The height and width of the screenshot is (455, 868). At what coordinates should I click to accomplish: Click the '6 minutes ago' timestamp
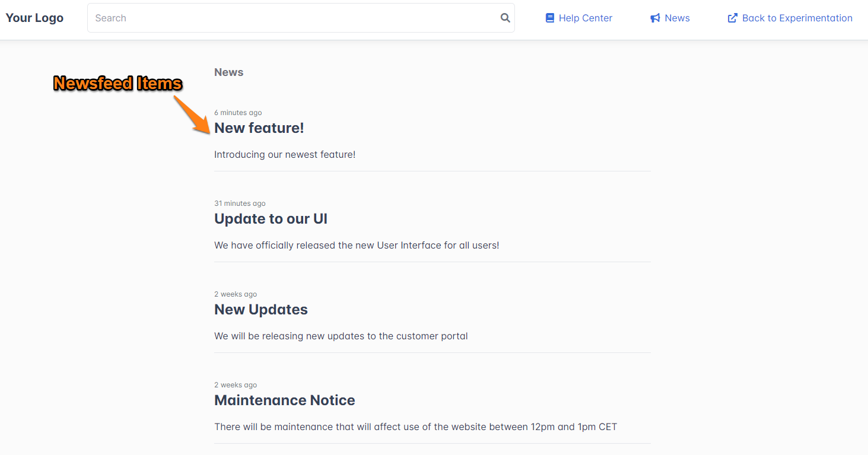point(238,112)
